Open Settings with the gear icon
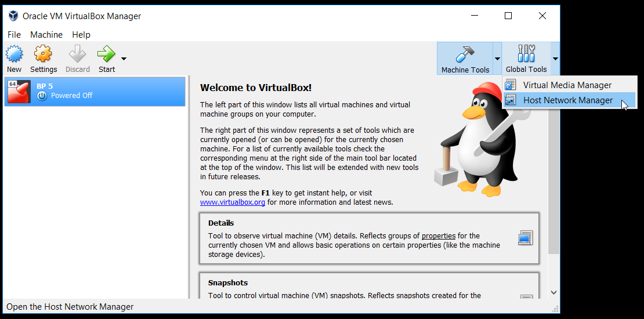Image resolution: width=644 pixels, height=319 pixels. (x=43, y=54)
